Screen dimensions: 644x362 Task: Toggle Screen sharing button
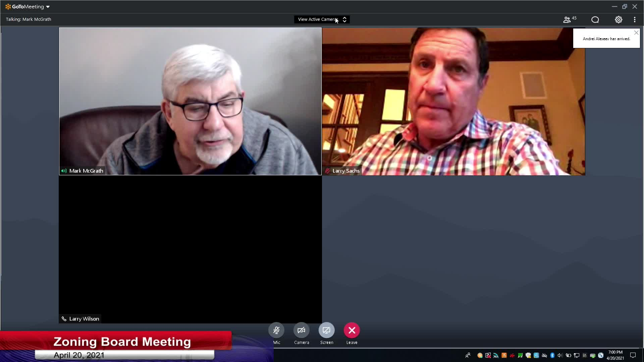pos(326,330)
